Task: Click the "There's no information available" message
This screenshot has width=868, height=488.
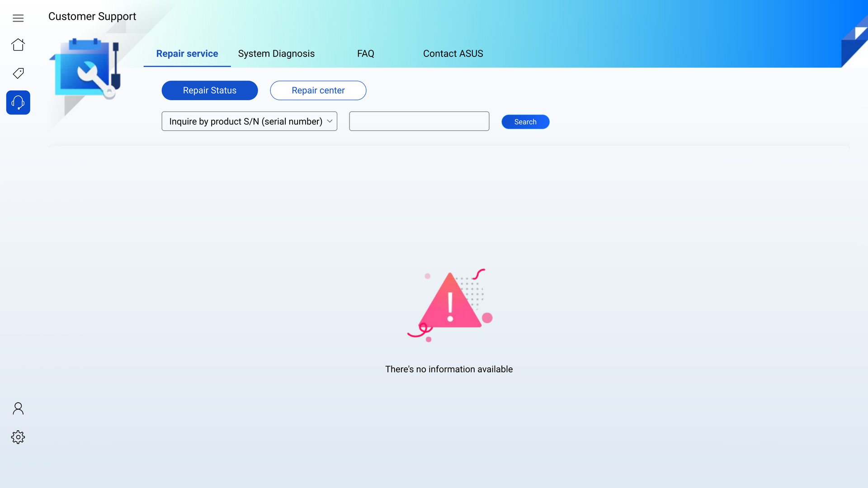Action: [x=449, y=369]
